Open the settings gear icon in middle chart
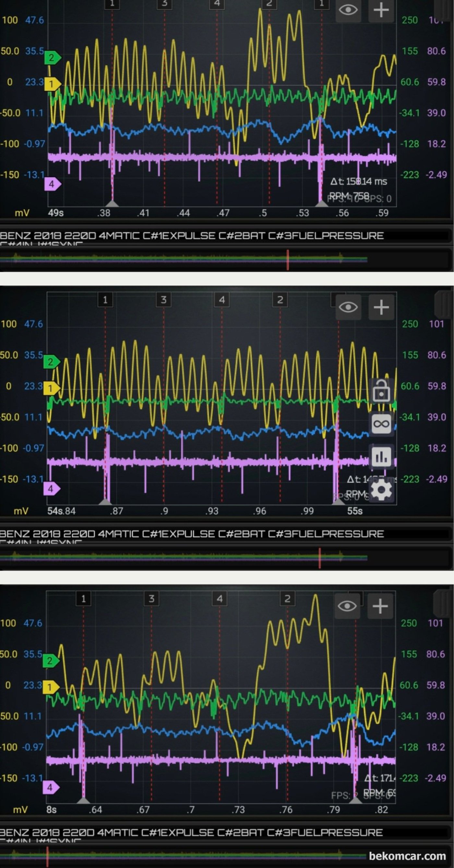 381,490
